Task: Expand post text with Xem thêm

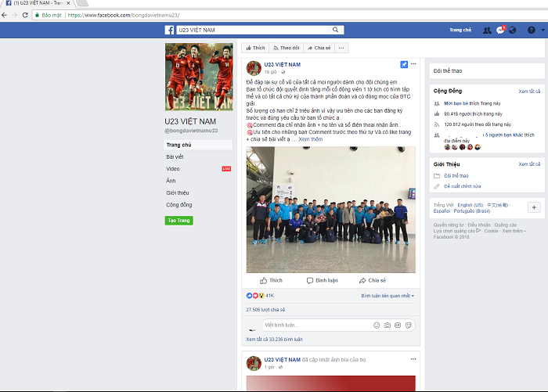Action: 310,139
